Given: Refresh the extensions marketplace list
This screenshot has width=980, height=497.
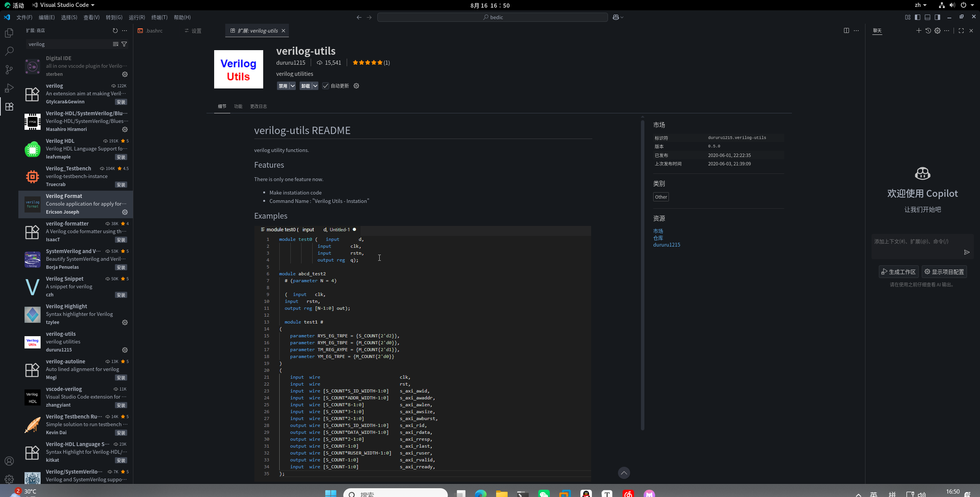Looking at the screenshot, I should 115,31.
